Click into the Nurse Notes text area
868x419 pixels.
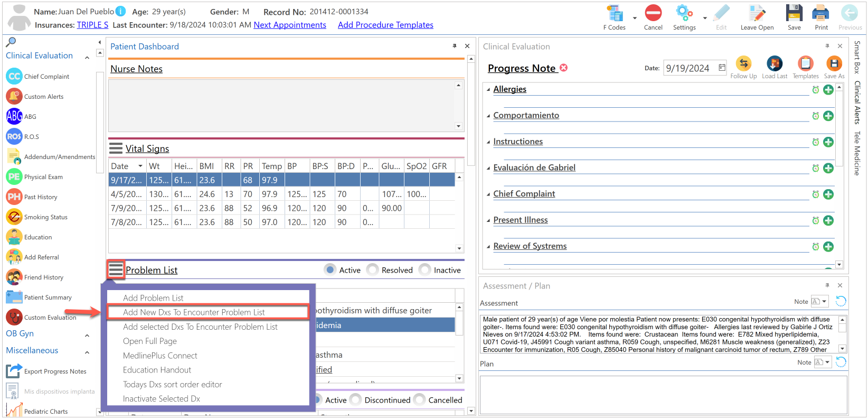(281, 106)
